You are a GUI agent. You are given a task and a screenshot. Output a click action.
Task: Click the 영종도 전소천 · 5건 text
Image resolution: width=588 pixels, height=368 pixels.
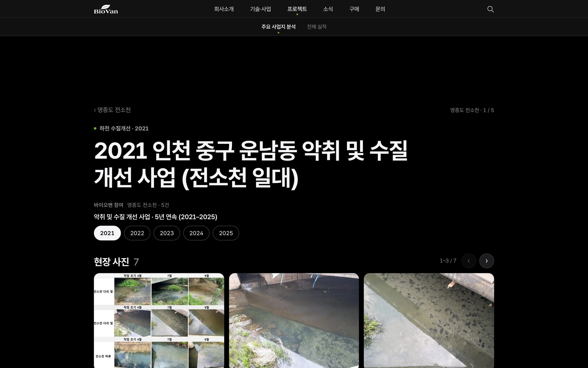coord(148,205)
